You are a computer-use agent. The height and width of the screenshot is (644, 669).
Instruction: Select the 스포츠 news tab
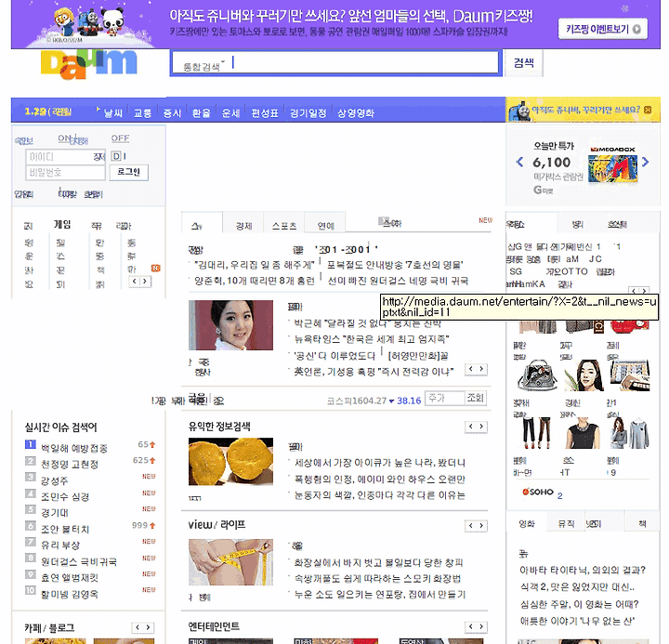click(x=284, y=226)
